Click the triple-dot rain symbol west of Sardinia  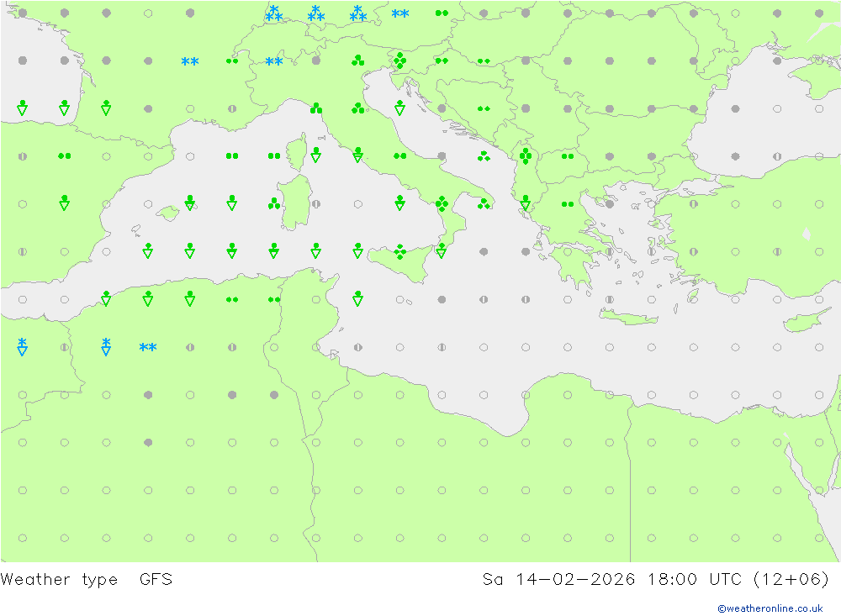click(274, 203)
